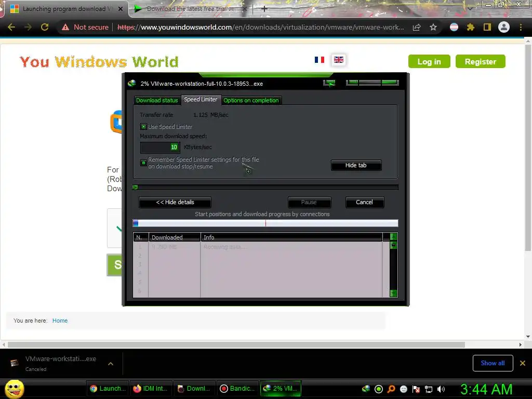
Task: Open the Extensions puzzle icon
Action: (470, 27)
